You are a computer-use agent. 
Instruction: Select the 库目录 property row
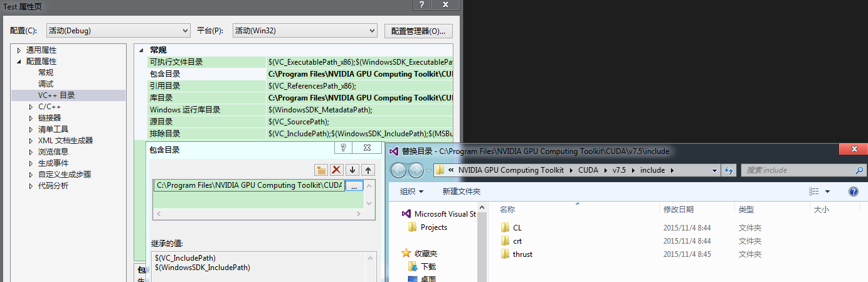(299, 98)
